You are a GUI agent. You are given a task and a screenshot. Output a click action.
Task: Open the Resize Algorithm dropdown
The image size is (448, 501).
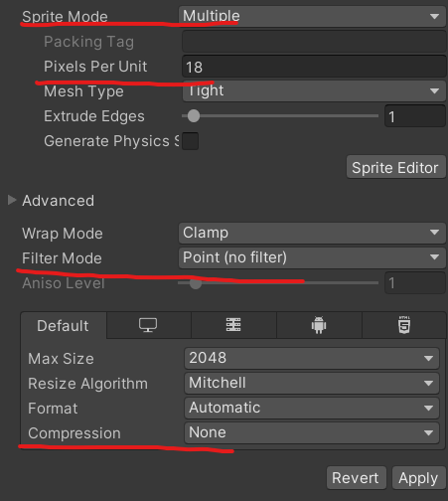(x=312, y=383)
